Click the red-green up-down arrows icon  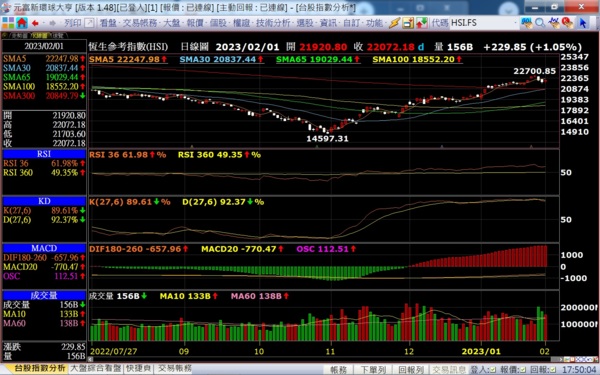point(422,23)
